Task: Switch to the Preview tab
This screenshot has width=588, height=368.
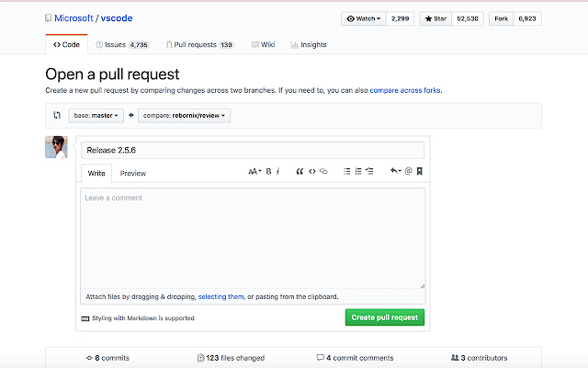Action: (132, 173)
